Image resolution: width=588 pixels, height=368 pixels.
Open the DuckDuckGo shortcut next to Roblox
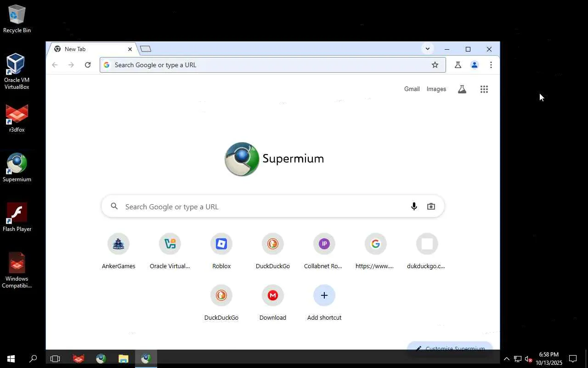click(273, 252)
